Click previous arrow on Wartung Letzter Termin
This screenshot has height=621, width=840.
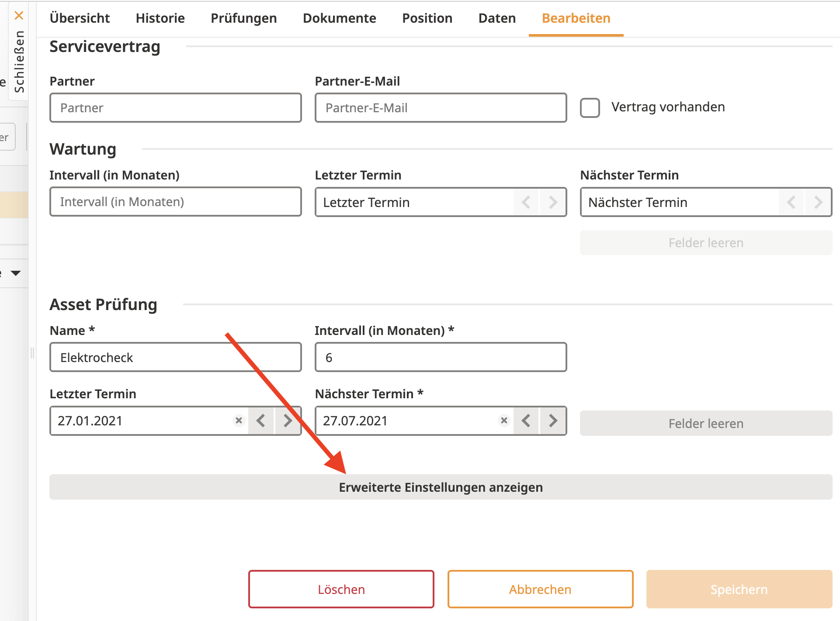point(526,202)
